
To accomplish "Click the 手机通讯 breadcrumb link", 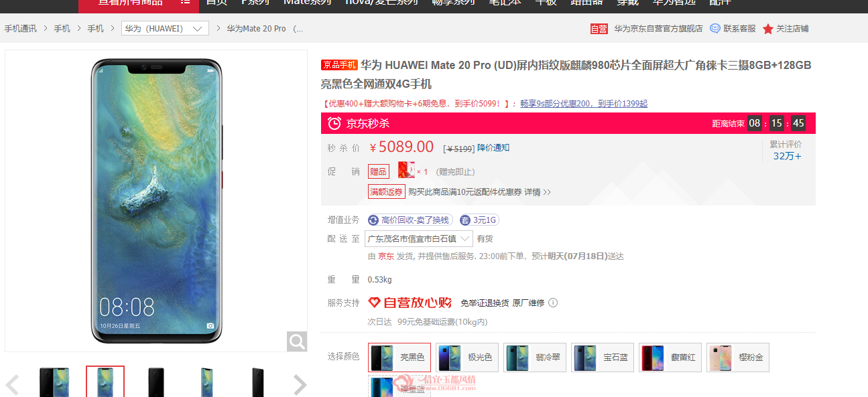I will point(21,29).
